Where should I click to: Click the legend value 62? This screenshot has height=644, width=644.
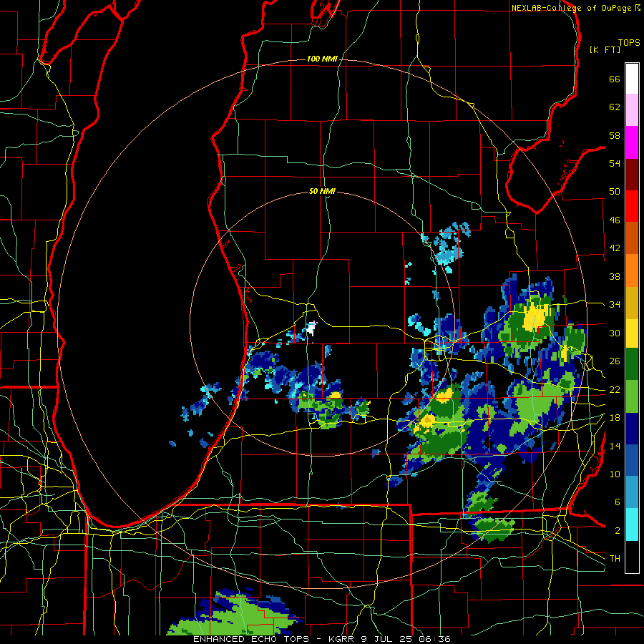615,107
